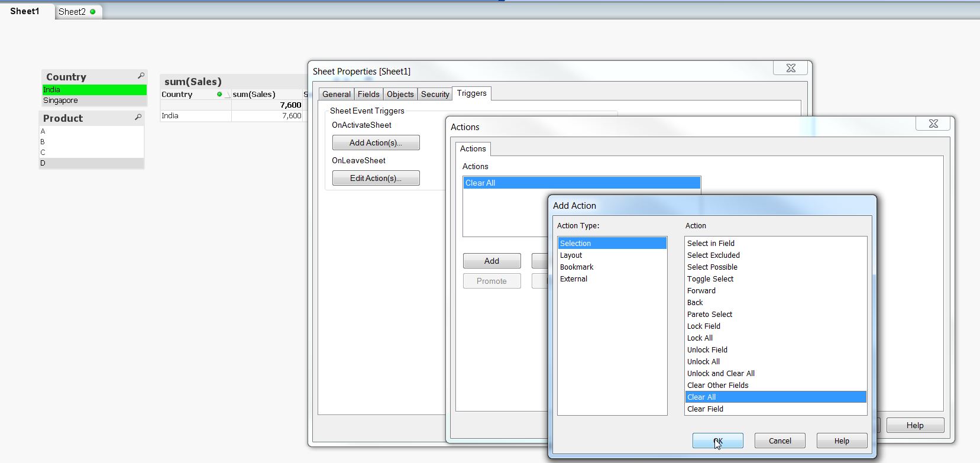Click the search icon in Country list box
This screenshot has height=463, width=980.
click(141, 76)
